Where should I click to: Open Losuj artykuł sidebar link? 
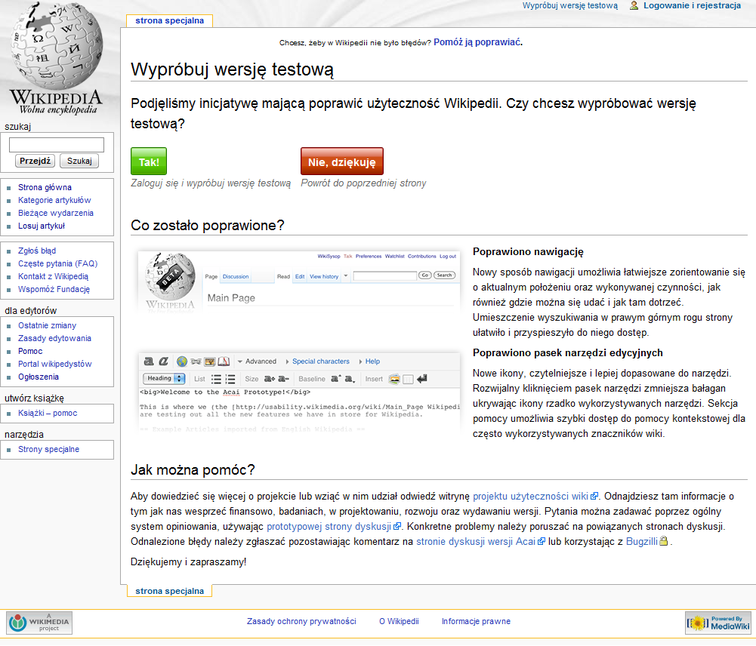[x=41, y=226]
